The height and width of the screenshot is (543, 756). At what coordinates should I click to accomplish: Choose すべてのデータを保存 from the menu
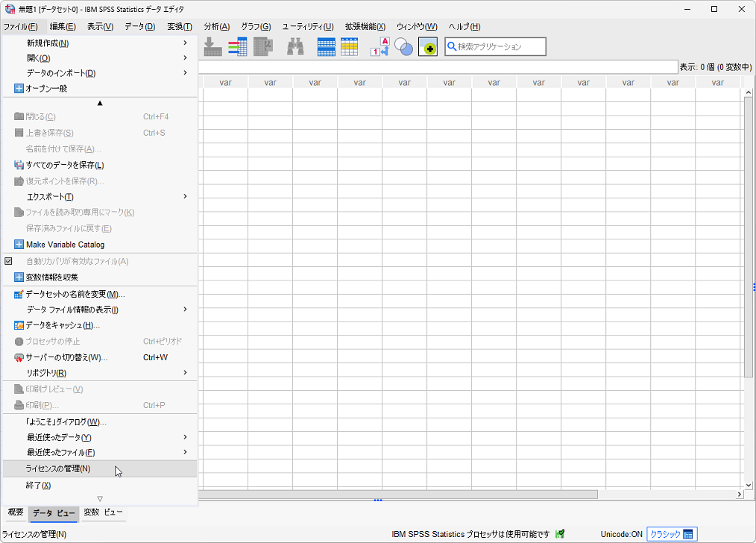(x=65, y=165)
